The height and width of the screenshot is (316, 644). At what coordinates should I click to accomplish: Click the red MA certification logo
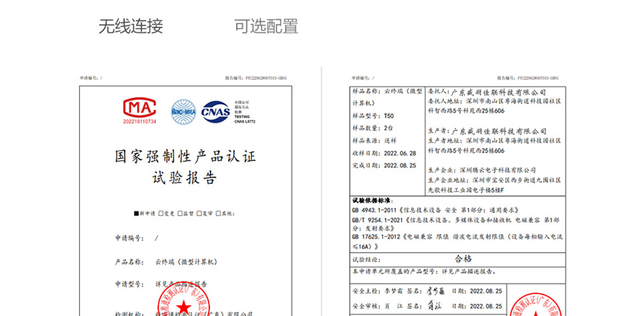[x=139, y=108]
